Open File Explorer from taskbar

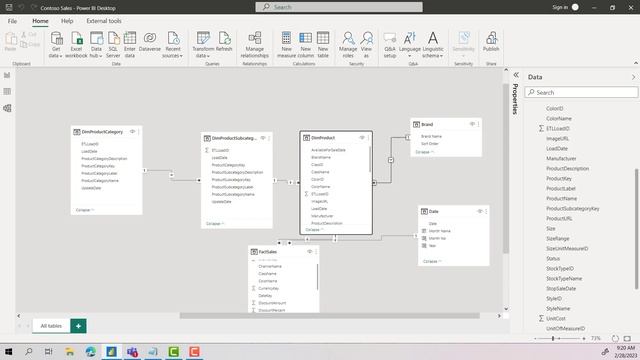(70, 351)
